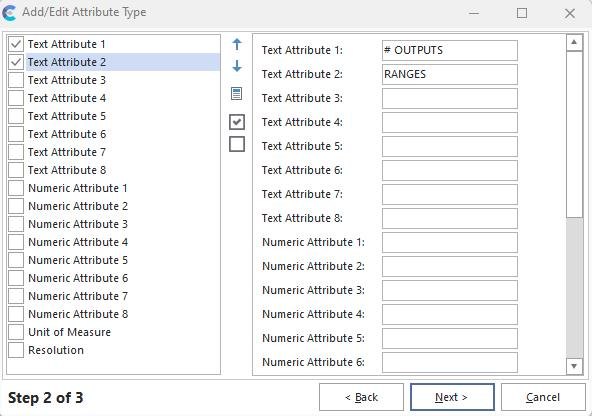Cancel the attribute type wizard
This screenshot has width=592, height=416.
pos(543,397)
